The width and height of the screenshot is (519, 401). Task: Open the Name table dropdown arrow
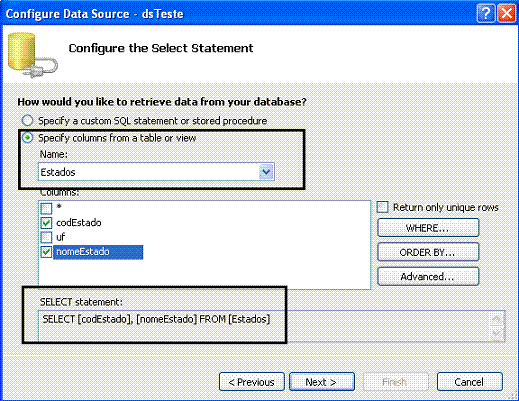[x=266, y=172]
